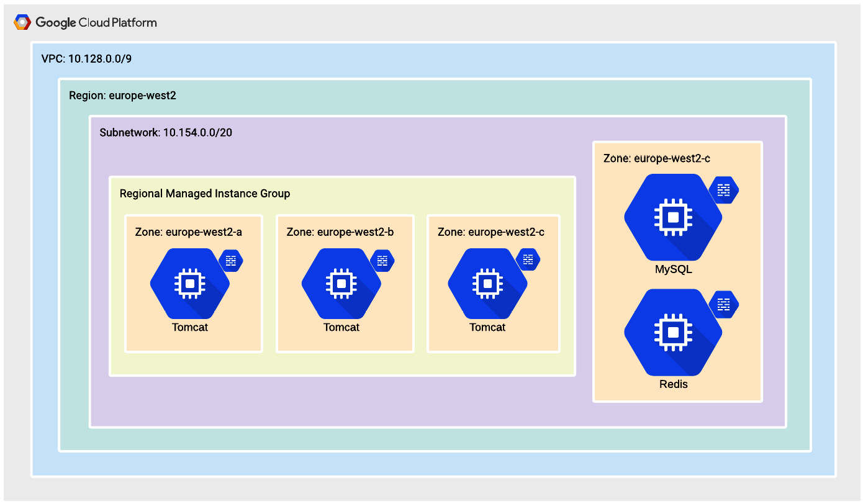
Task: Click the Tomcat caption in zone europe-west2-a
Action: click(x=190, y=327)
